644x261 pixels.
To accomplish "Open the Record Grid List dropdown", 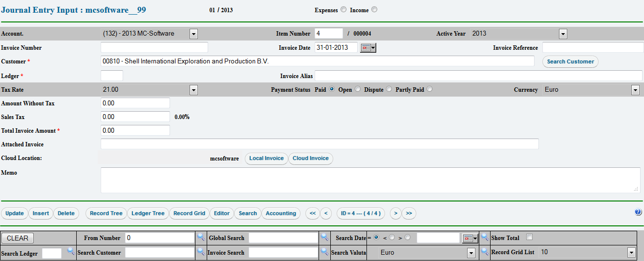I will click(587, 252).
